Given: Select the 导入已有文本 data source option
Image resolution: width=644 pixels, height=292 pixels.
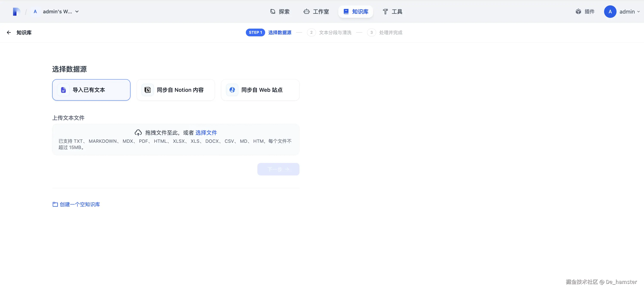Looking at the screenshot, I should 91,90.
